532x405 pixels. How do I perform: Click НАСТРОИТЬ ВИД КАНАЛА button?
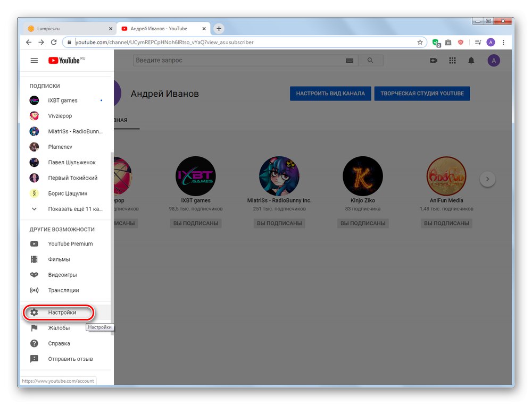(330, 94)
